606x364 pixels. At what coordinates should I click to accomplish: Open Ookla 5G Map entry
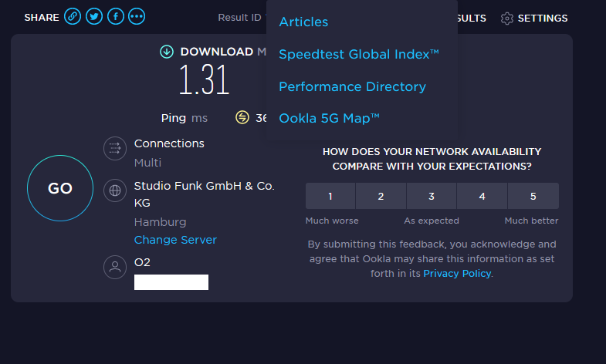click(x=329, y=118)
